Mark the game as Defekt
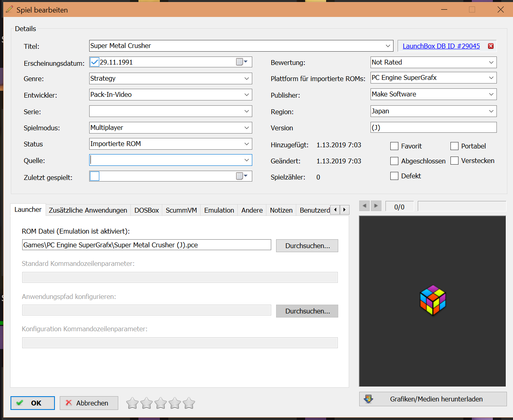Viewport: 513px width, 420px height. point(394,176)
